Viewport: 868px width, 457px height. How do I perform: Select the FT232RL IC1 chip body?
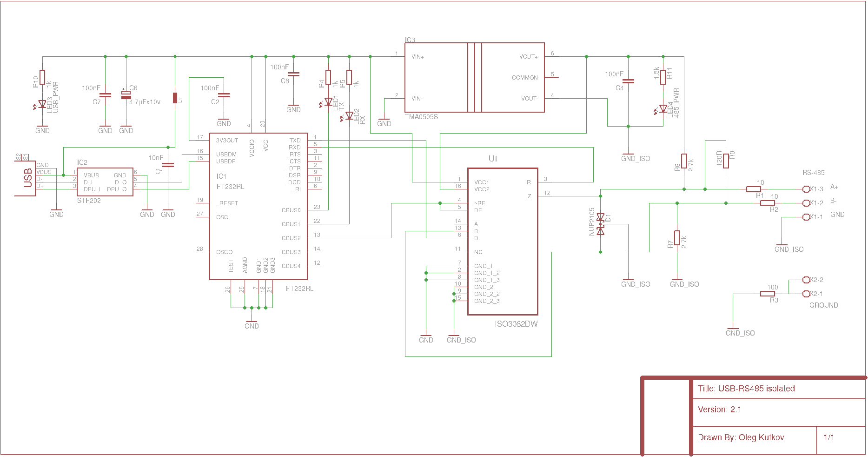click(x=258, y=206)
